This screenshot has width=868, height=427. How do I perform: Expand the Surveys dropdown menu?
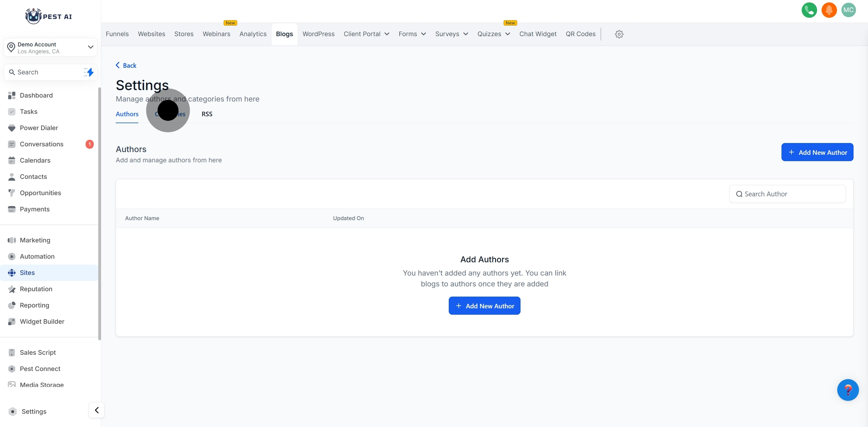[x=451, y=34]
